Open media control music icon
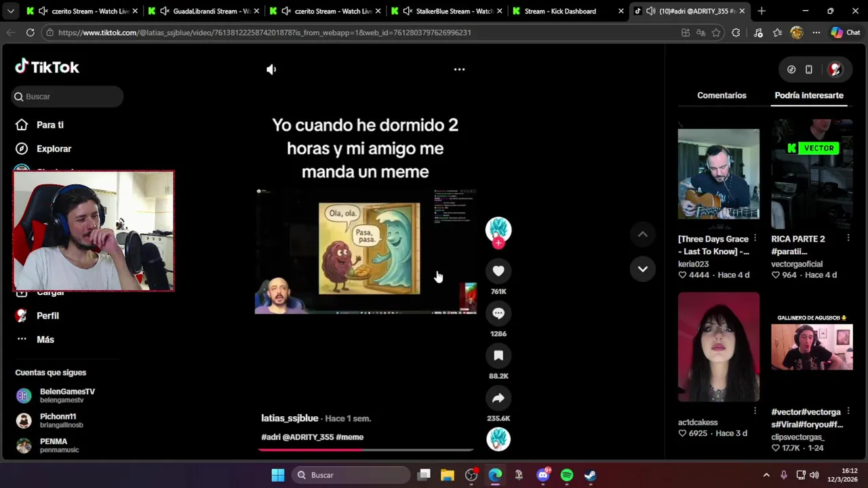The width and height of the screenshot is (868, 488). (x=758, y=33)
